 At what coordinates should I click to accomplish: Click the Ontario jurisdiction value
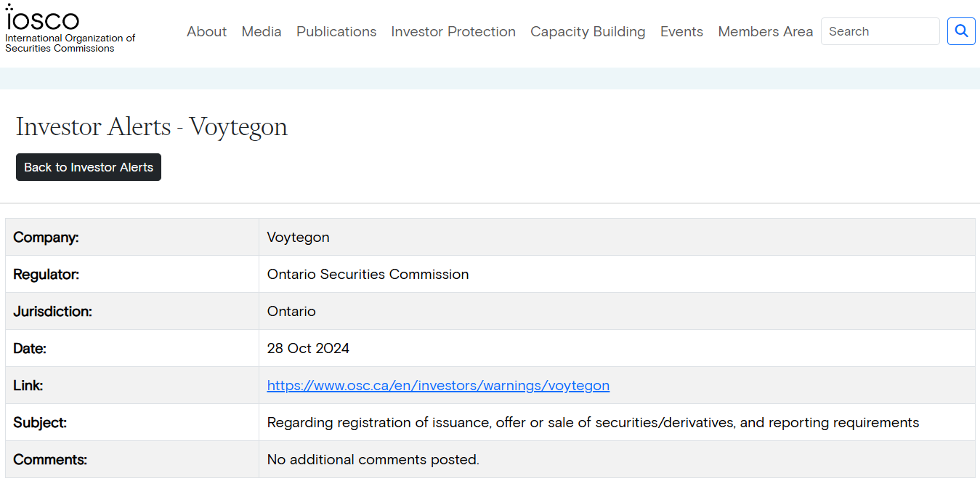pyautogui.click(x=291, y=312)
